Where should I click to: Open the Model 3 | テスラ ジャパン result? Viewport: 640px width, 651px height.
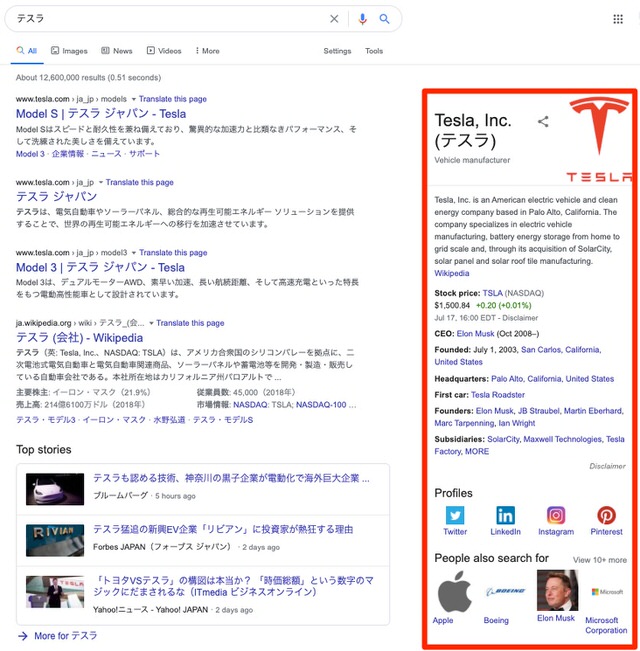tap(100, 267)
